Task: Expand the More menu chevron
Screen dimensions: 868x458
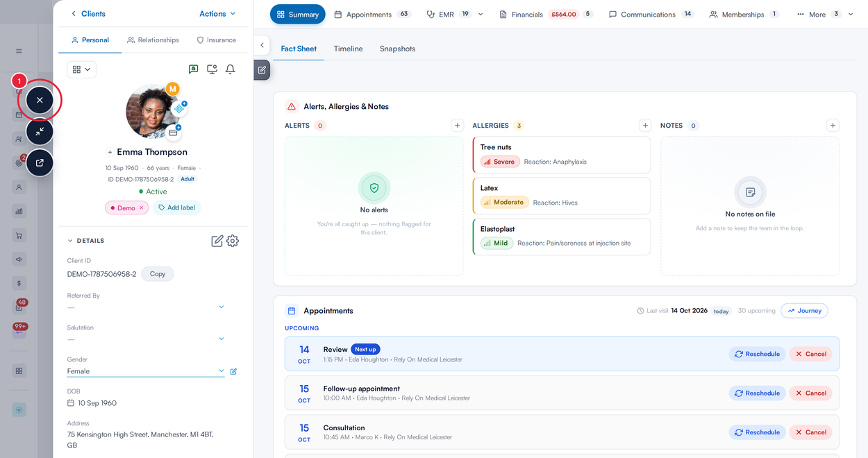Action: 851,15
